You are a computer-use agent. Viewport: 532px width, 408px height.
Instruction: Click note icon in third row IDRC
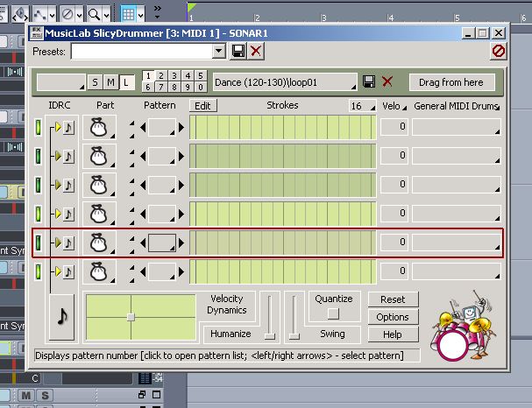(x=68, y=185)
